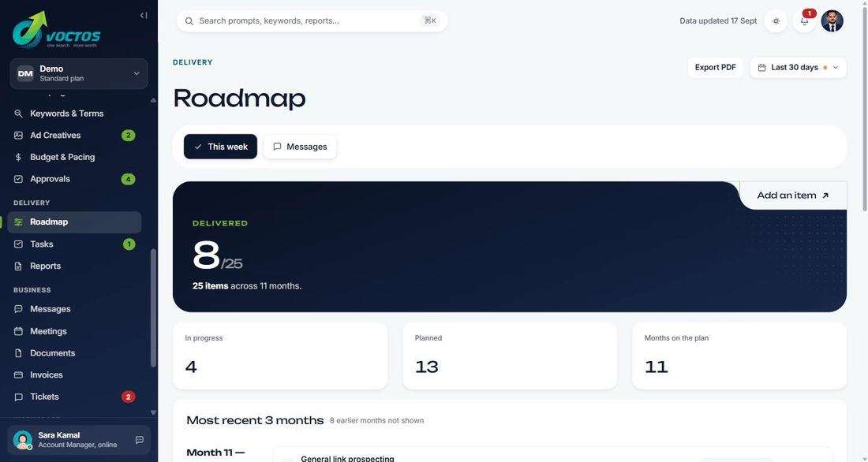Click the '8 earlier months not shown' text
The width and height of the screenshot is (868, 462).
[x=377, y=420]
